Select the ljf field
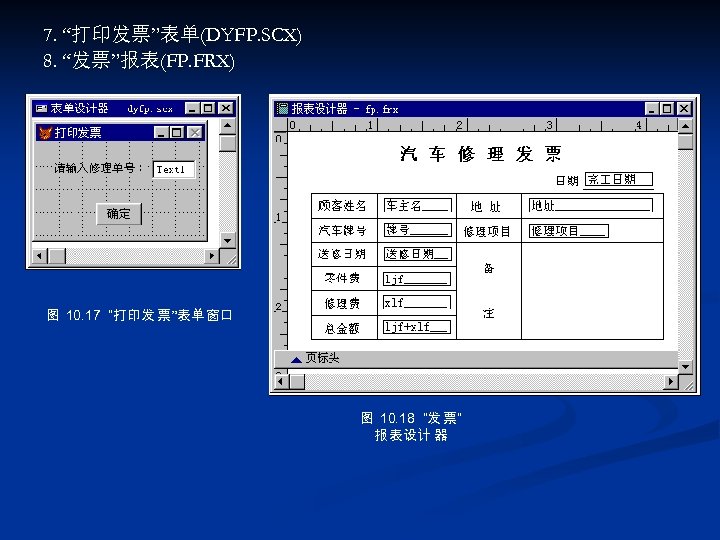Screen dimensions: 720x540 [x=417, y=278]
